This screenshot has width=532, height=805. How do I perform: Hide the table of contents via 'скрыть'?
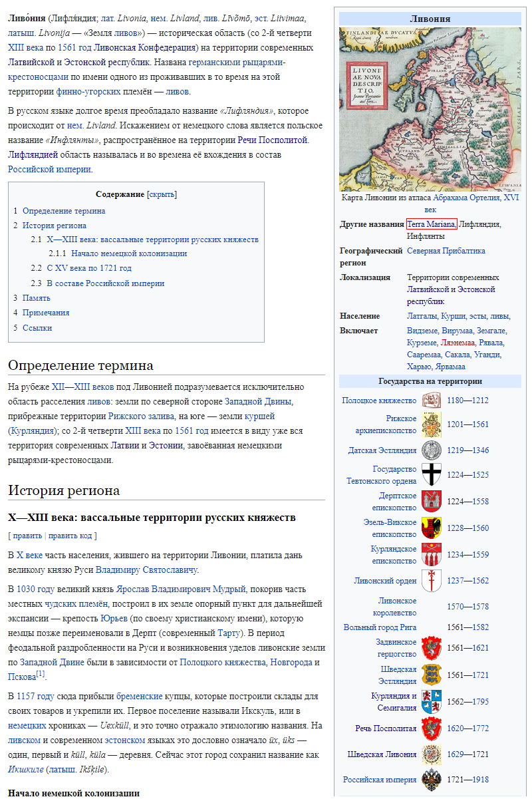coord(162,194)
